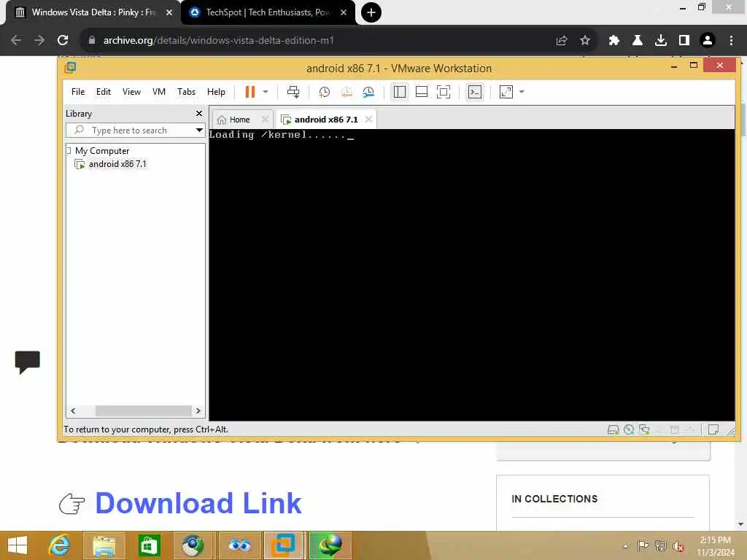Open the Help menu in VMware

(x=216, y=92)
